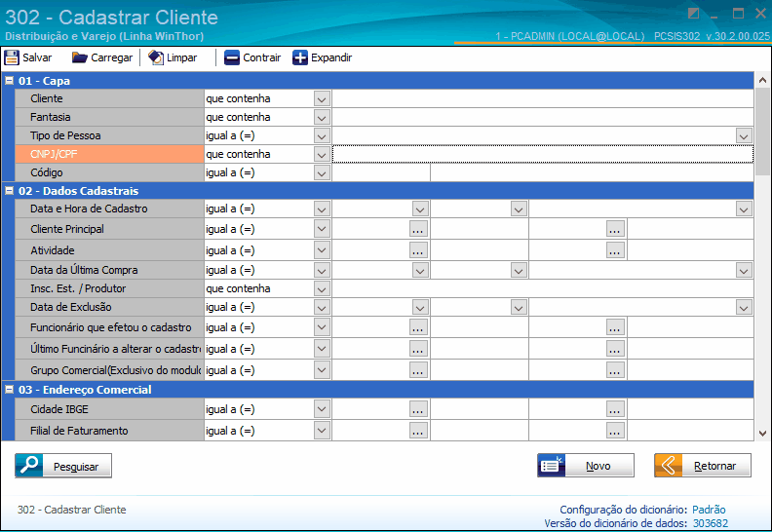
Task: Open Tipo de Pessoa value dropdown
Action: pyautogui.click(x=744, y=135)
